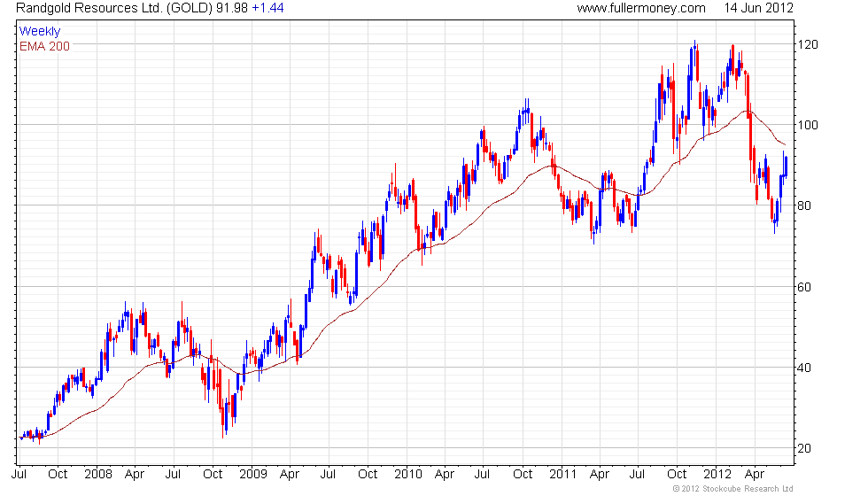
Task: Click the 120 price axis label
Action: click(808, 45)
